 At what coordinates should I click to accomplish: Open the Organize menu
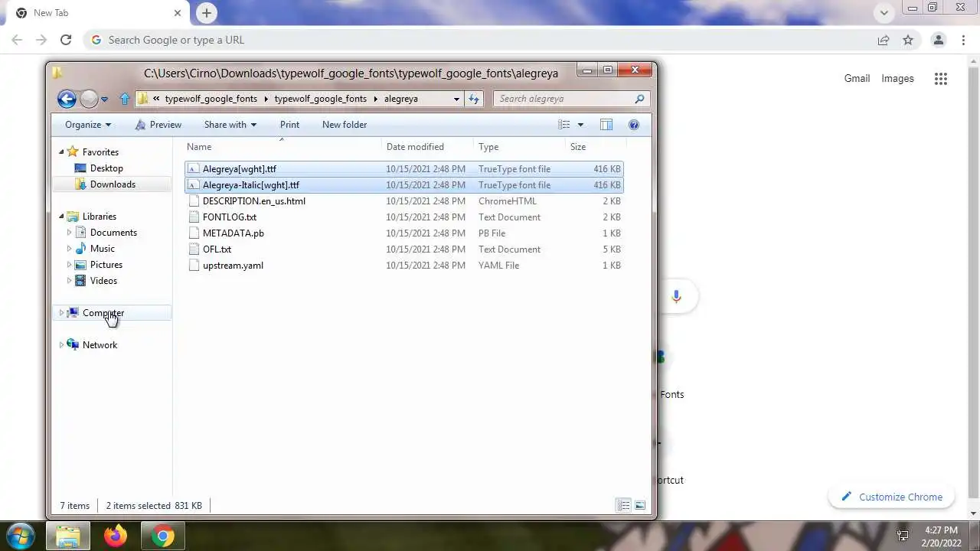coord(88,125)
